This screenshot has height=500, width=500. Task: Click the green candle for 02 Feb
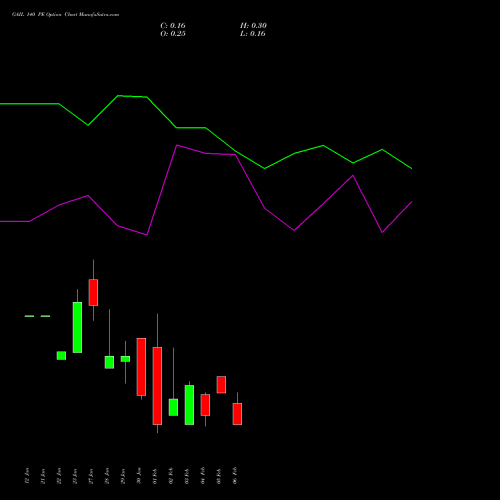[173, 407]
